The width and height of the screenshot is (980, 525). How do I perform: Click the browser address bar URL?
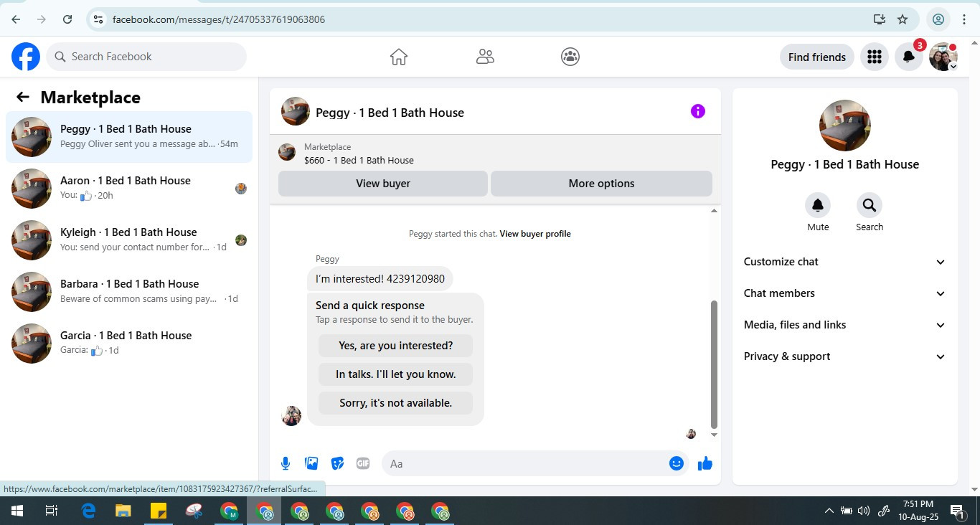(x=219, y=19)
